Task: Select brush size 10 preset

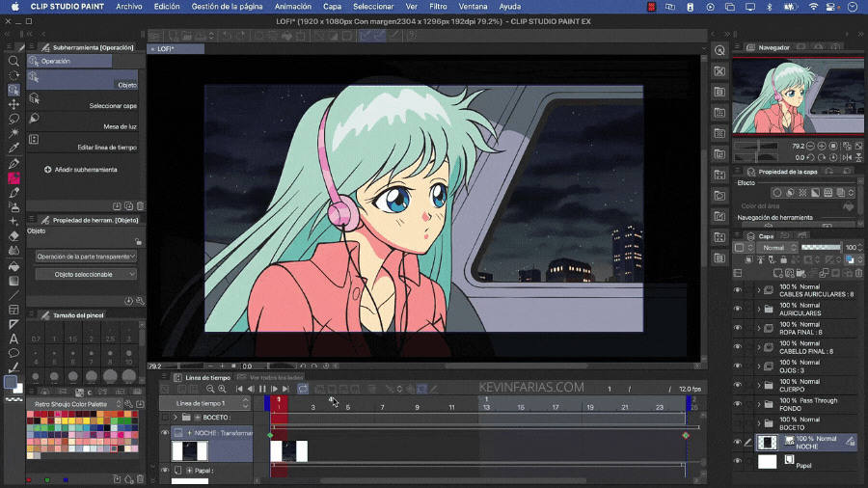Action: (x=128, y=357)
